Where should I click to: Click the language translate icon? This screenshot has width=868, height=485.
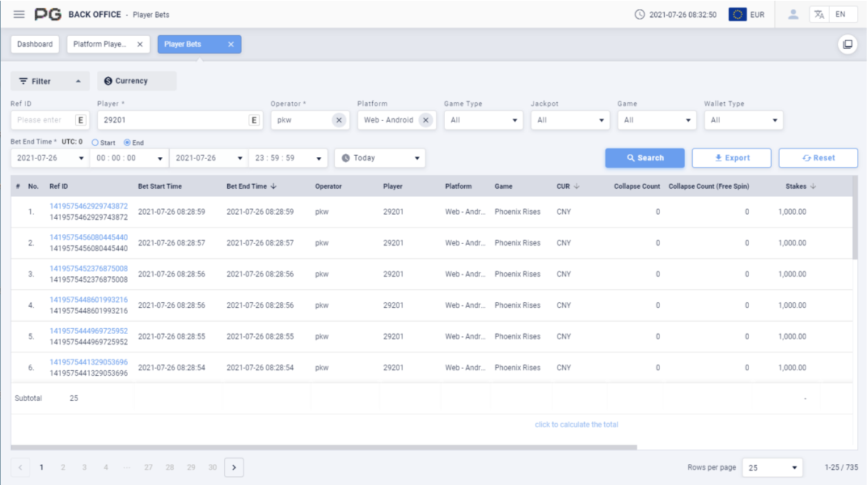[x=819, y=15]
